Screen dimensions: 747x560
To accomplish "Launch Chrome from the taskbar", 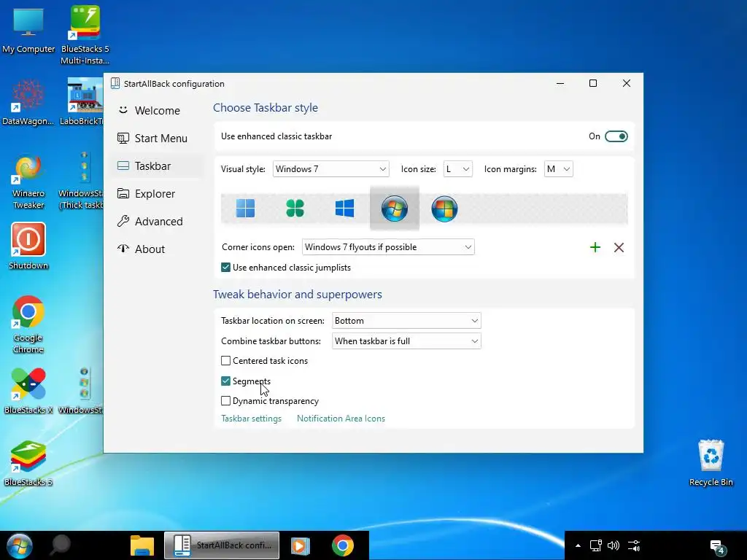I will (343, 545).
